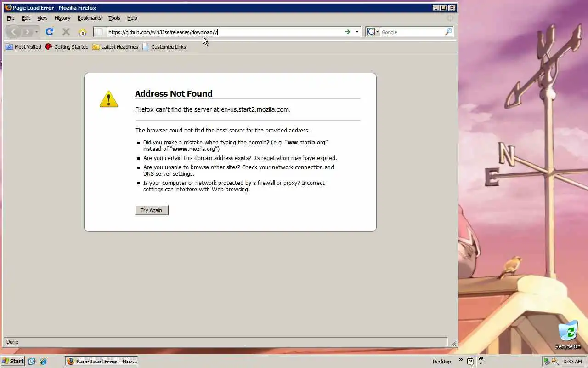Click the Stop loading X icon
Viewport: 588px width, 368px height.
click(66, 32)
